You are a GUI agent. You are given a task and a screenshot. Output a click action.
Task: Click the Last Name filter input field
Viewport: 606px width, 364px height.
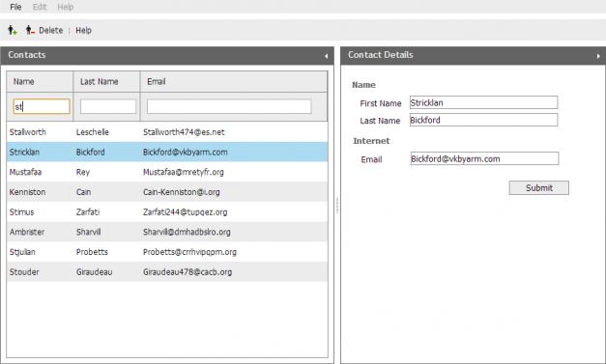tap(108, 106)
